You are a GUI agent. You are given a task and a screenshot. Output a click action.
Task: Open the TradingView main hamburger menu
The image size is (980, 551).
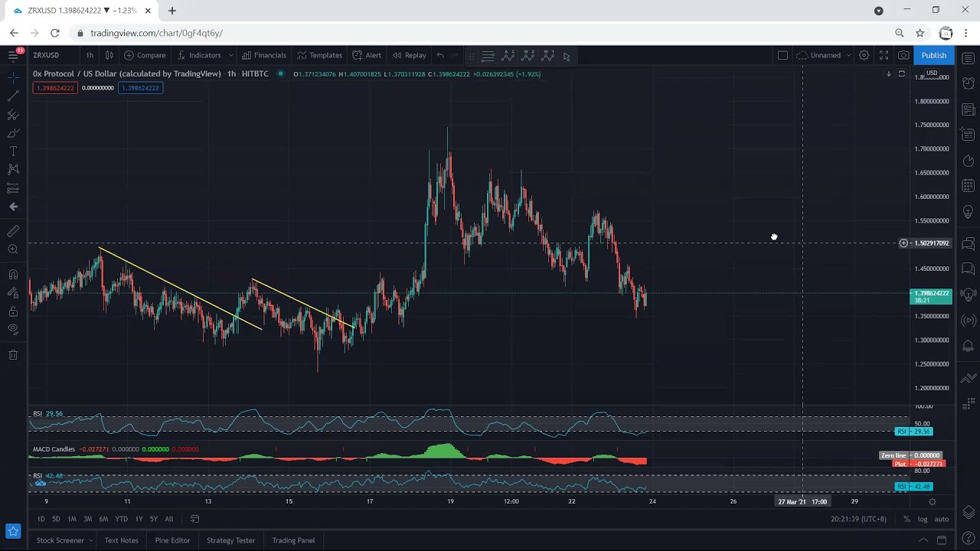[x=13, y=54]
